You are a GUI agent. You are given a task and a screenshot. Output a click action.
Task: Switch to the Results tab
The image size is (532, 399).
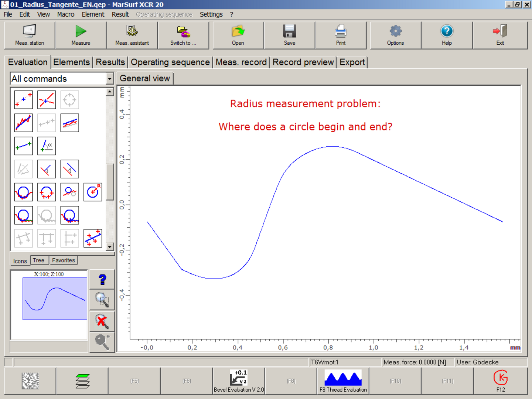[x=110, y=62]
